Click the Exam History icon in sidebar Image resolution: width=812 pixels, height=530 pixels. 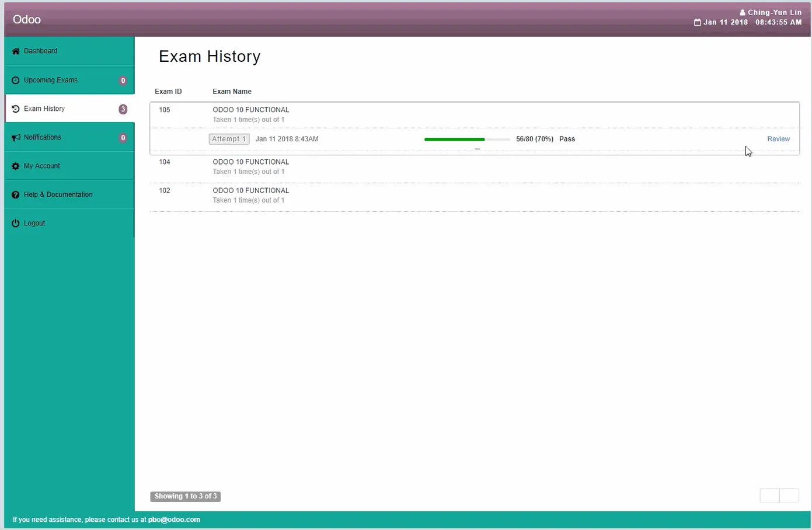click(16, 109)
